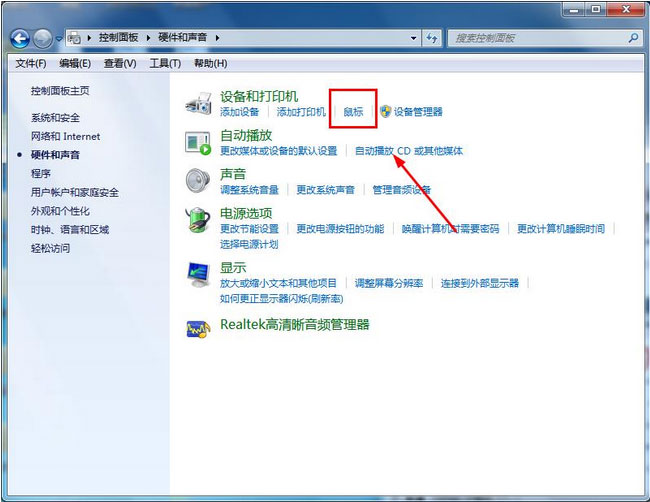Click the 调整屏幕分辨率 link
650x502 pixels.
click(389, 284)
